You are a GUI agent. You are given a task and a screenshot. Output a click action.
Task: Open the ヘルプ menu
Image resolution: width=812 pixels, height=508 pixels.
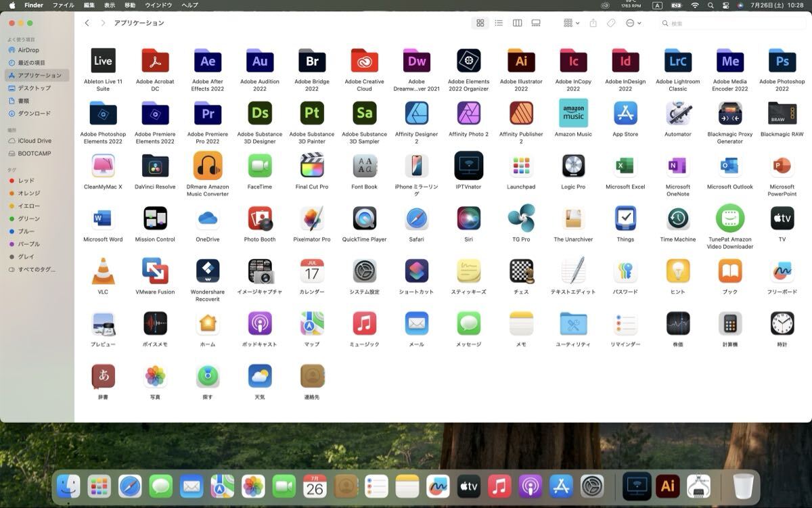click(x=189, y=5)
